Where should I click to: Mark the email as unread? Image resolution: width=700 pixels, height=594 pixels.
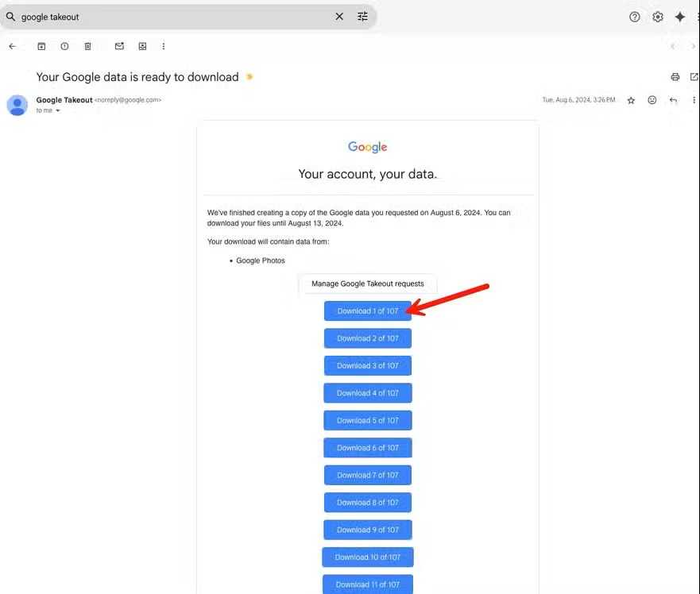coord(119,46)
